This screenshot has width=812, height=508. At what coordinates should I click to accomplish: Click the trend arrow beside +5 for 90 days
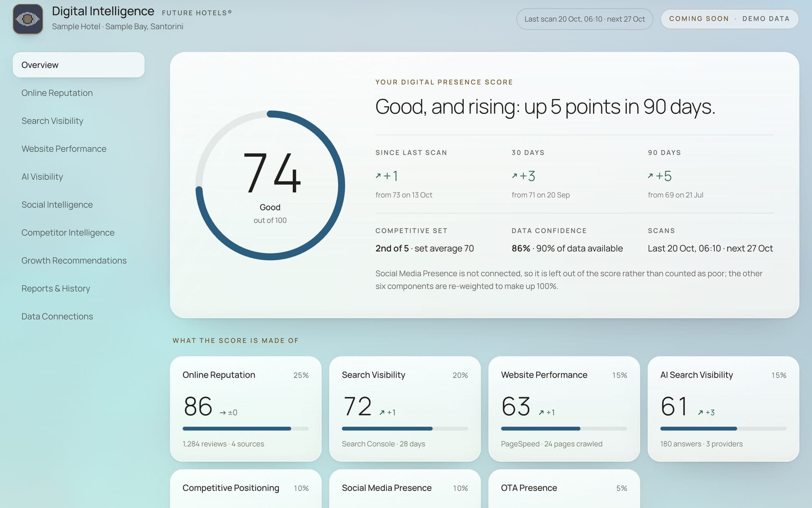(650, 176)
